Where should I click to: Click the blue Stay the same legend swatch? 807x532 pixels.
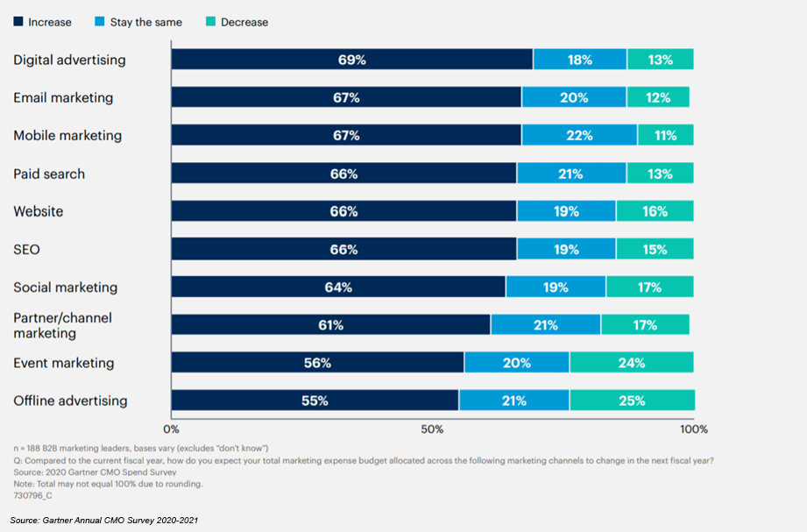click(101, 22)
